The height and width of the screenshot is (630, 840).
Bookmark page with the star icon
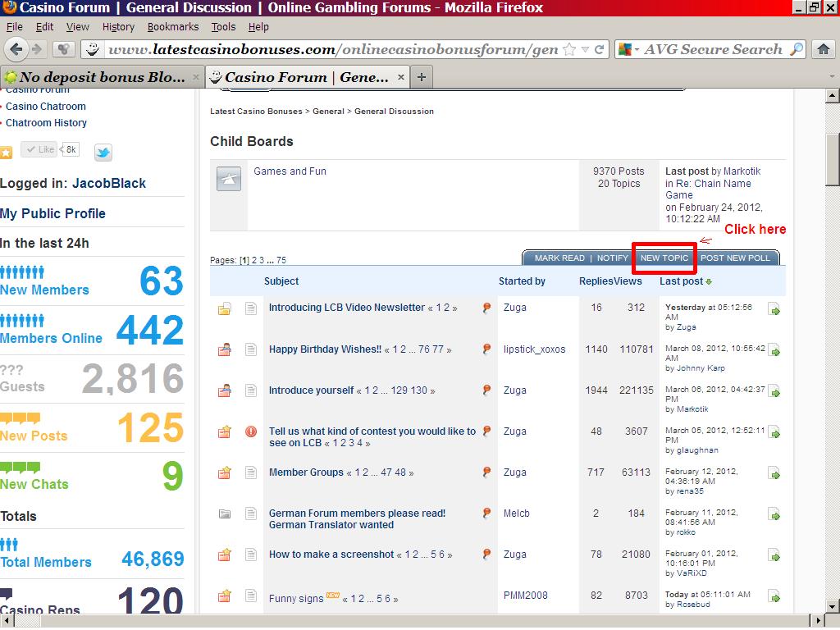pos(569,50)
